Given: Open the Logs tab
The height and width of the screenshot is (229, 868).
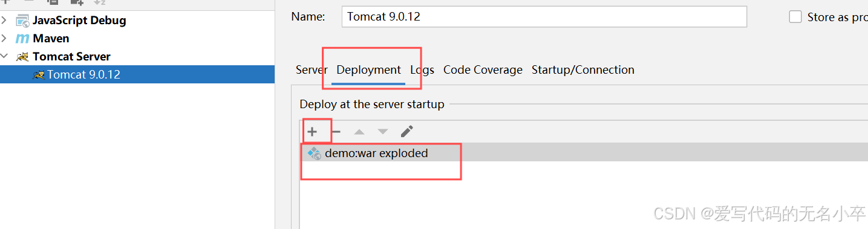Looking at the screenshot, I should click(x=422, y=70).
